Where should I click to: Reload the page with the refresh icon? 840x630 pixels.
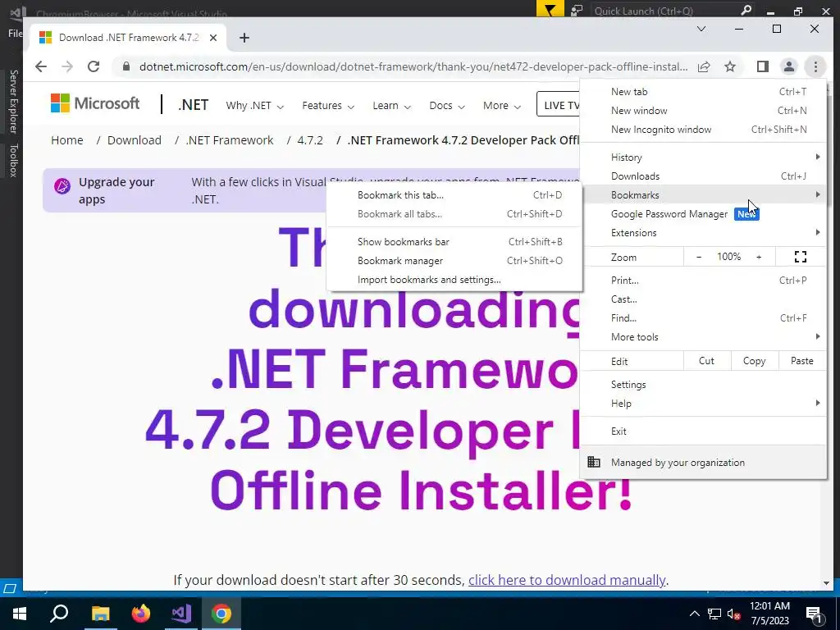click(x=94, y=66)
